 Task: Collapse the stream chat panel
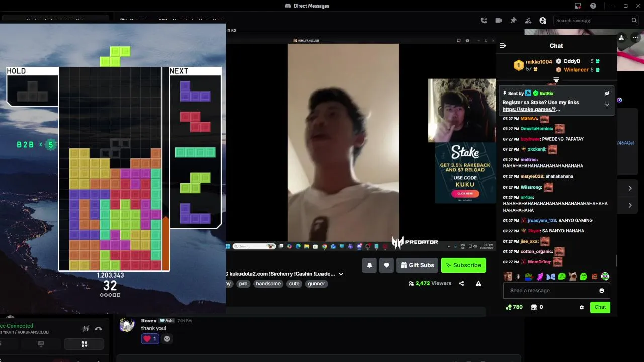pos(503,46)
